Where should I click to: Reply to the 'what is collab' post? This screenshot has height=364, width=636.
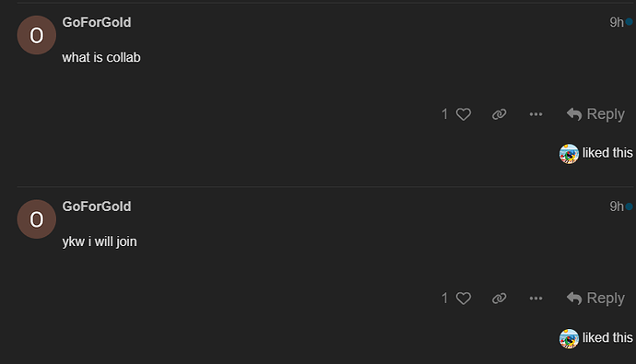point(595,114)
